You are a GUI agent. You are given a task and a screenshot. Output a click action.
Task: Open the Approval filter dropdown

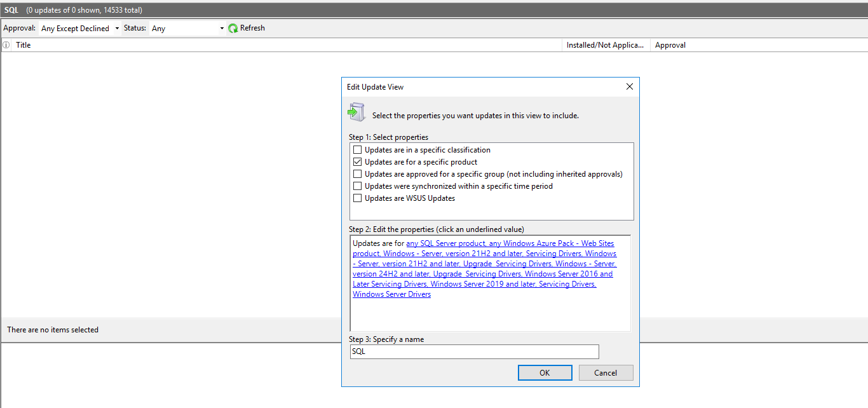point(80,29)
